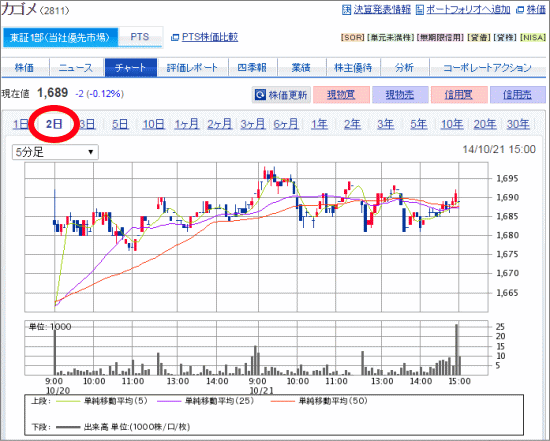Image resolution: width=550 pixels, height=441 pixels.
Task: Click the tallest volume bar at 15:00
Action: [x=456, y=350]
